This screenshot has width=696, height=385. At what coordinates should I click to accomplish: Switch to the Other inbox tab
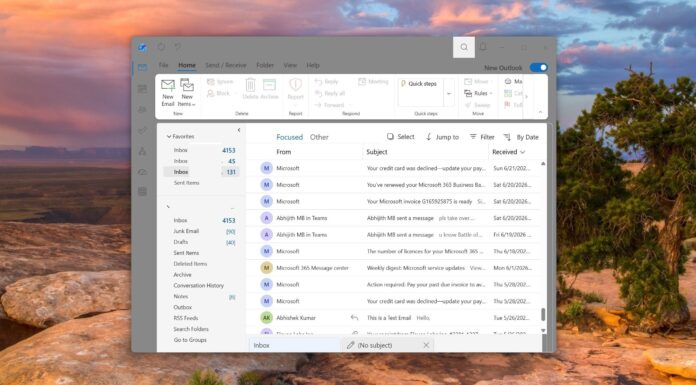[x=319, y=137]
